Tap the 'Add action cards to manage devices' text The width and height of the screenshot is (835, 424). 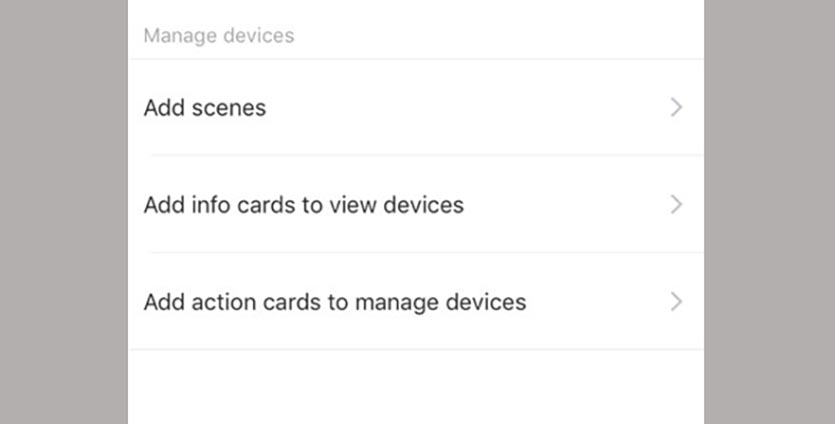[335, 301]
